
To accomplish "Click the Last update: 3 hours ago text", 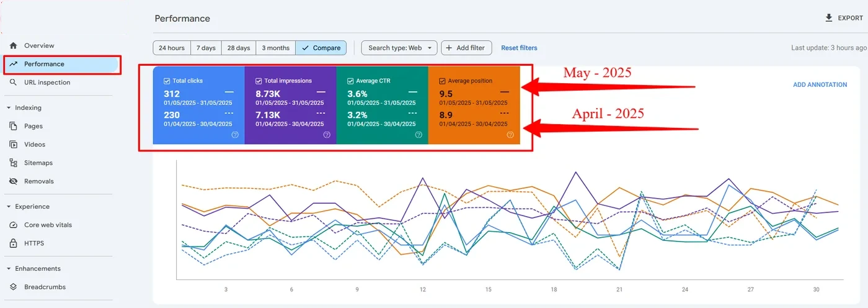I will coord(829,48).
